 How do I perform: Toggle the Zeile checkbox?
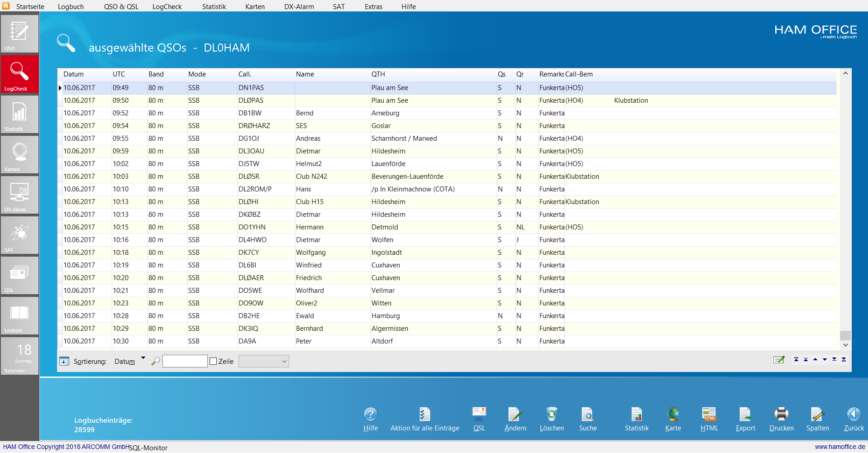pos(214,361)
